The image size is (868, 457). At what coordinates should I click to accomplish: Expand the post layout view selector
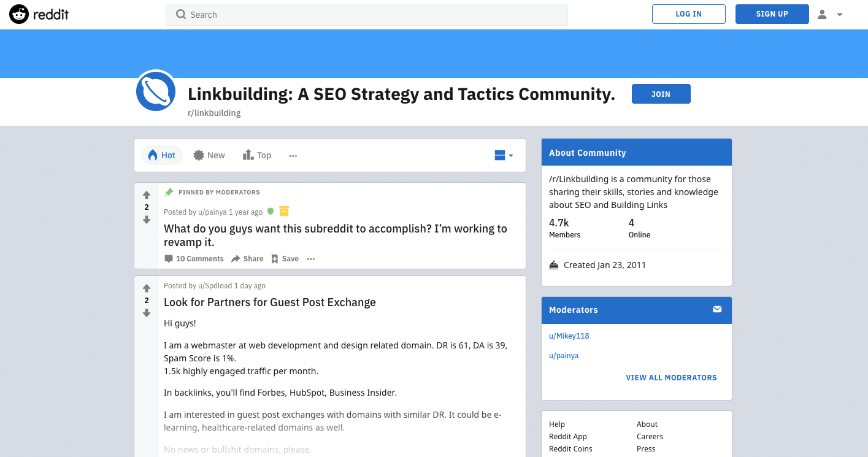tap(504, 155)
